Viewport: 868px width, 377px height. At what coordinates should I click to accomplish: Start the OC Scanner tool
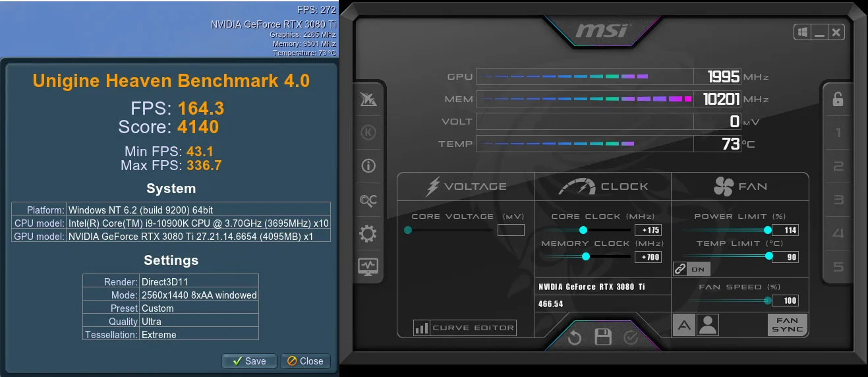(x=368, y=200)
